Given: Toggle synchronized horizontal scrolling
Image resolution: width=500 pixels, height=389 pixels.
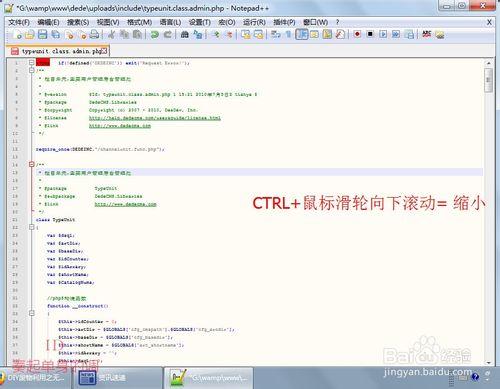Looking at the screenshot, I should click(259, 34).
